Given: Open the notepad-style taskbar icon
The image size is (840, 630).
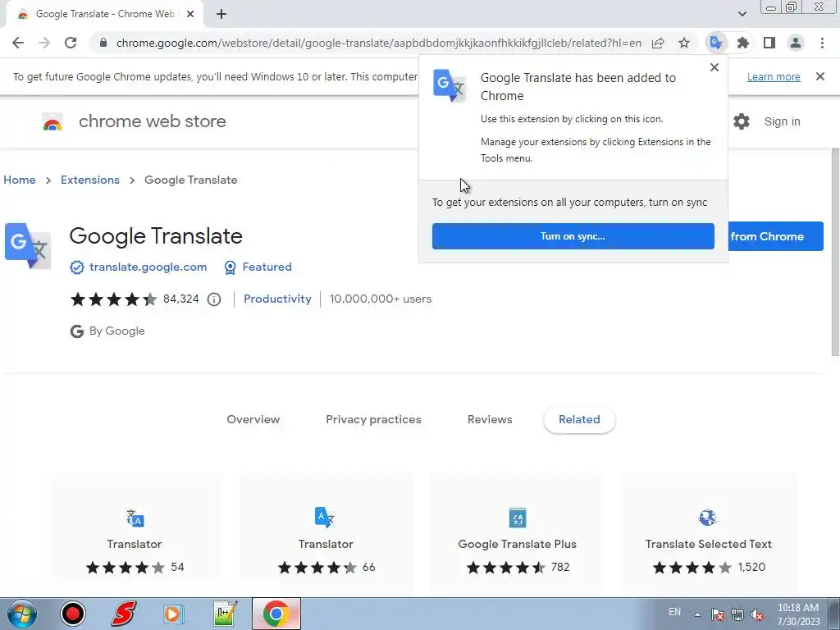Looking at the screenshot, I should tap(225, 614).
